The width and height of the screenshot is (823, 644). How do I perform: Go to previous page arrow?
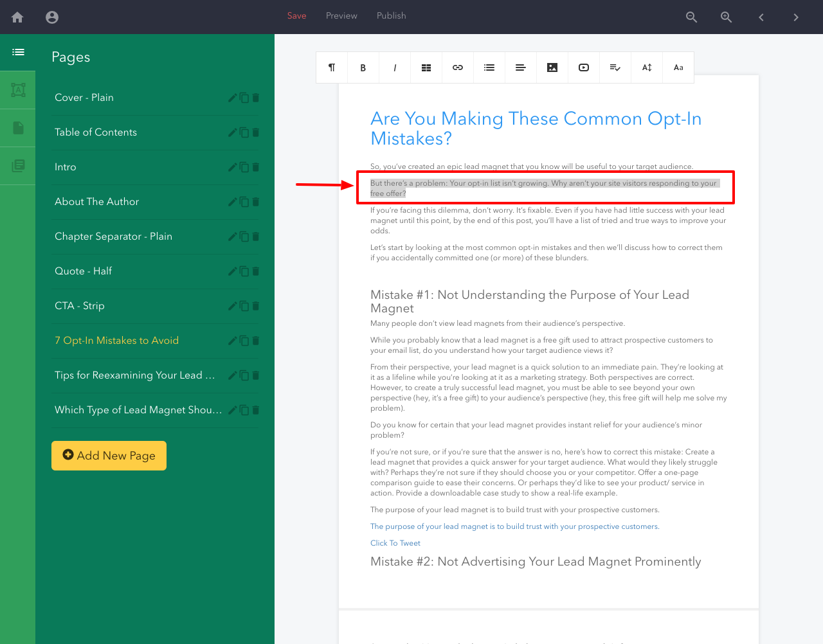pyautogui.click(x=761, y=17)
